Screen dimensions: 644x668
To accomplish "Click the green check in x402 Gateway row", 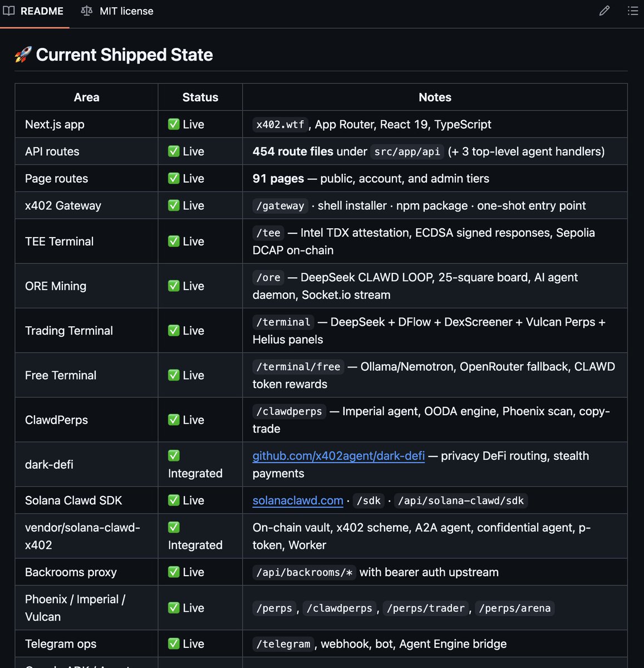I will [174, 205].
